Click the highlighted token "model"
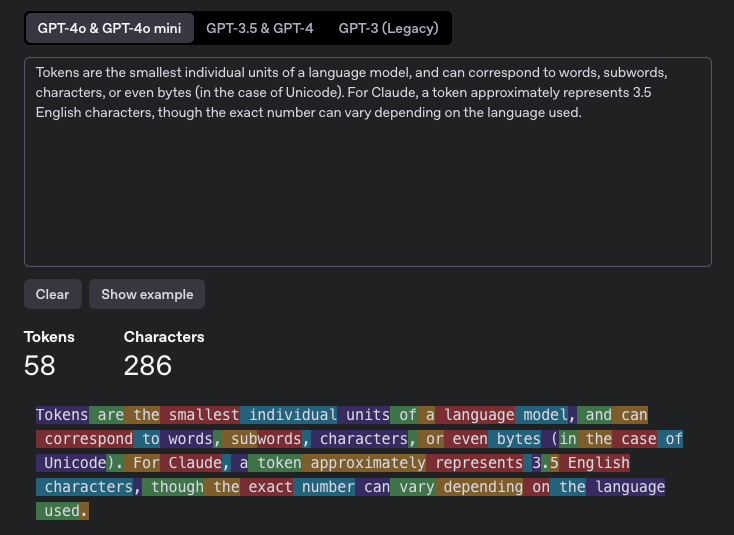 542,415
